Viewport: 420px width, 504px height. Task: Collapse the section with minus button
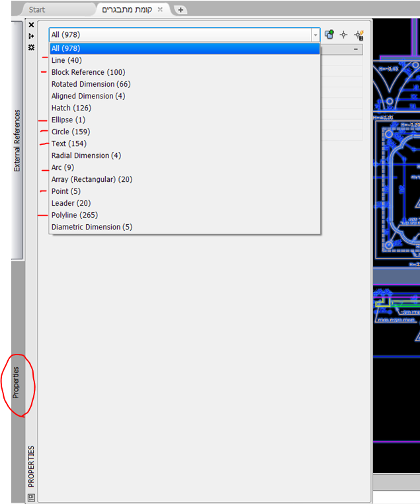(356, 49)
